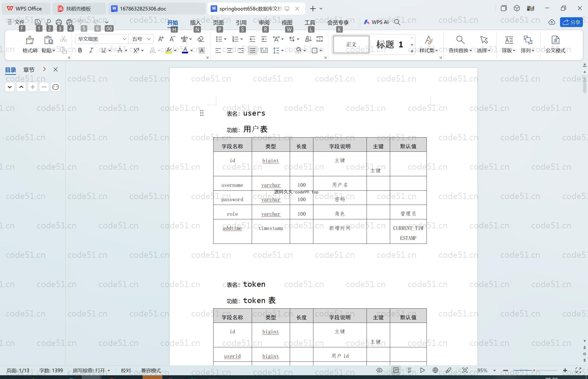This screenshot has height=379, width=588.
Task: Click the search magnifier next to WPS AI
Action: 397,22
